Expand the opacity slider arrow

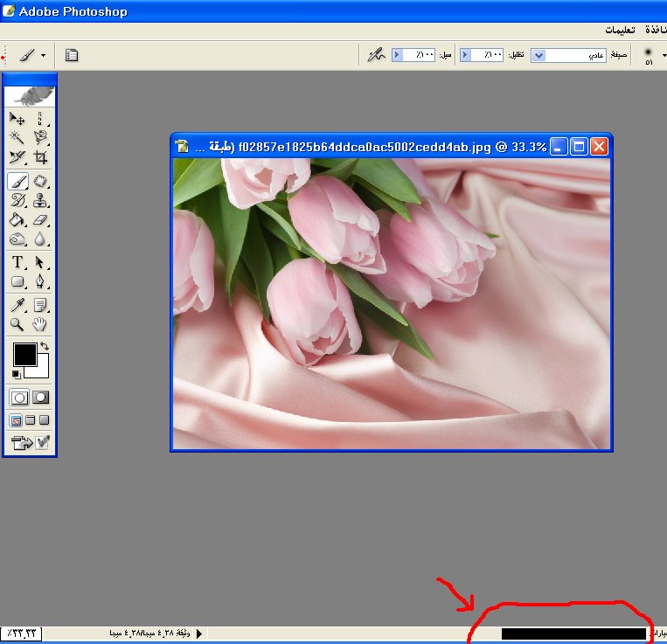point(465,55)
